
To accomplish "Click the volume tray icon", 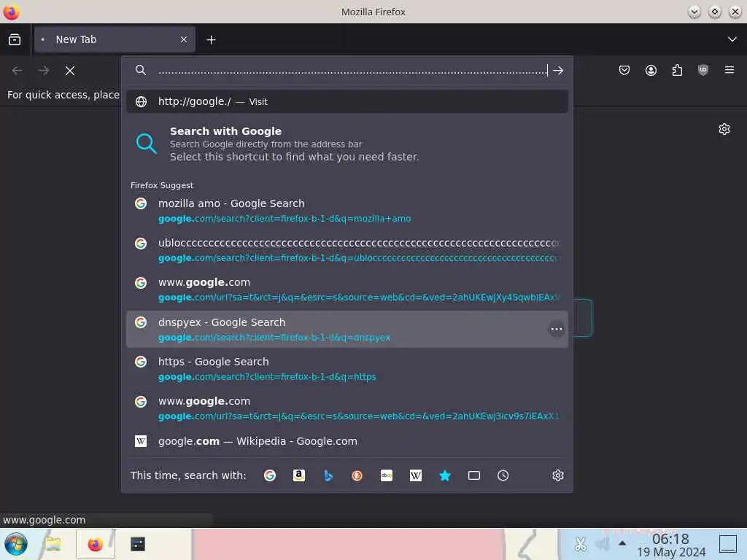I will point(603,544).
